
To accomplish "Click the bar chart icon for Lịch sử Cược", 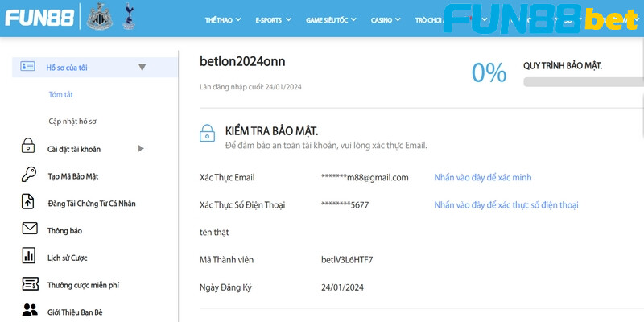I will click(28, 255).
